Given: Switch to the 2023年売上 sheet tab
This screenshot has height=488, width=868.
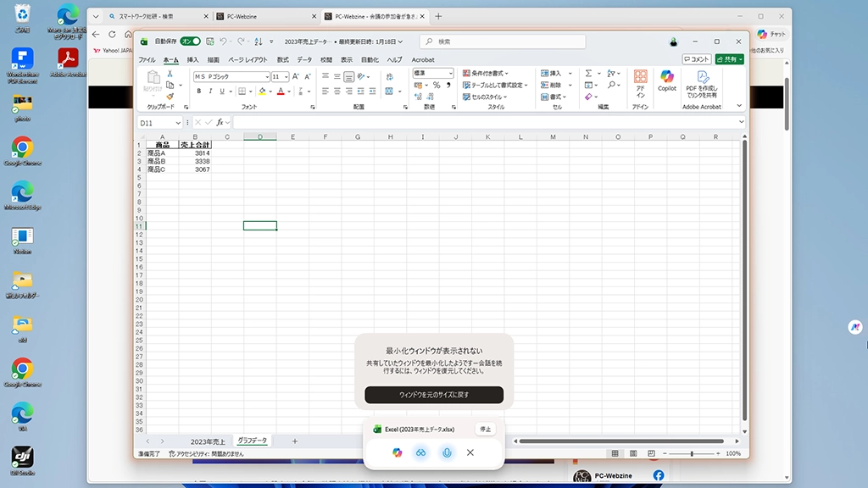Looking at the screenshot, I should (x=208, y=441).
